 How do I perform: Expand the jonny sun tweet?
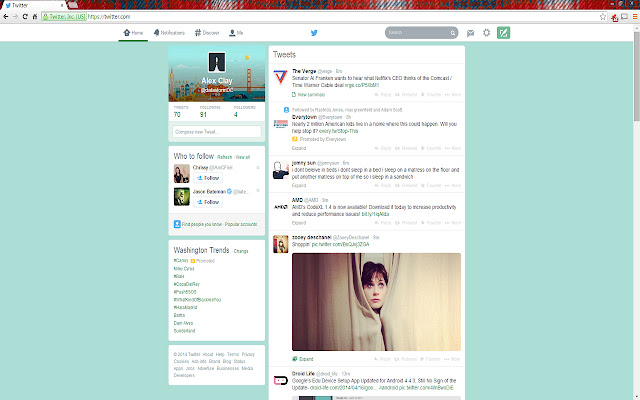pos(299,185)
